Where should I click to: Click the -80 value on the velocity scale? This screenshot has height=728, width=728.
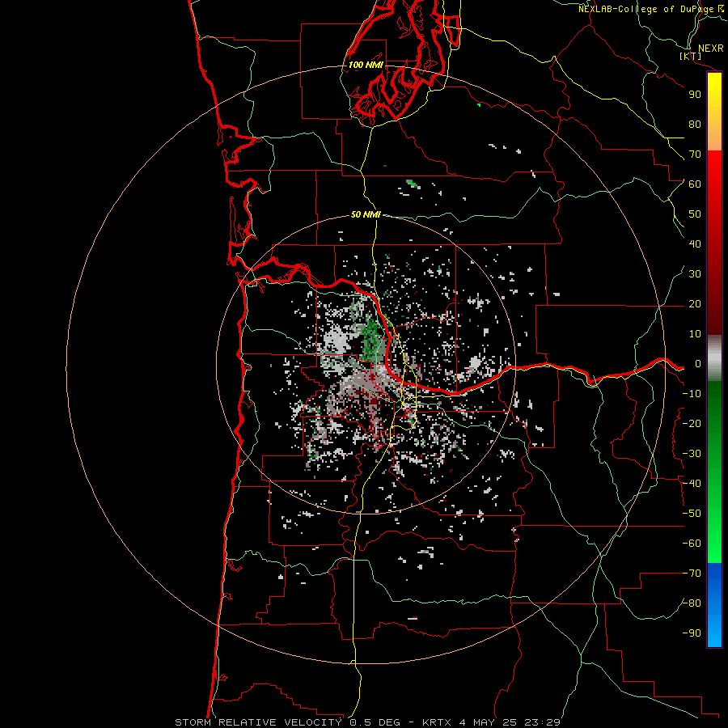click(x=692, y=603)
